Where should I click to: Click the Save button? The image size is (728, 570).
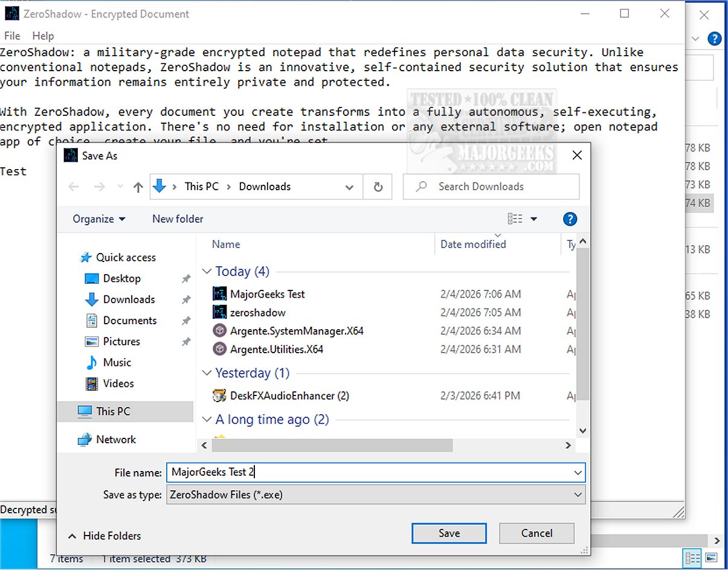tap(449, 533)
